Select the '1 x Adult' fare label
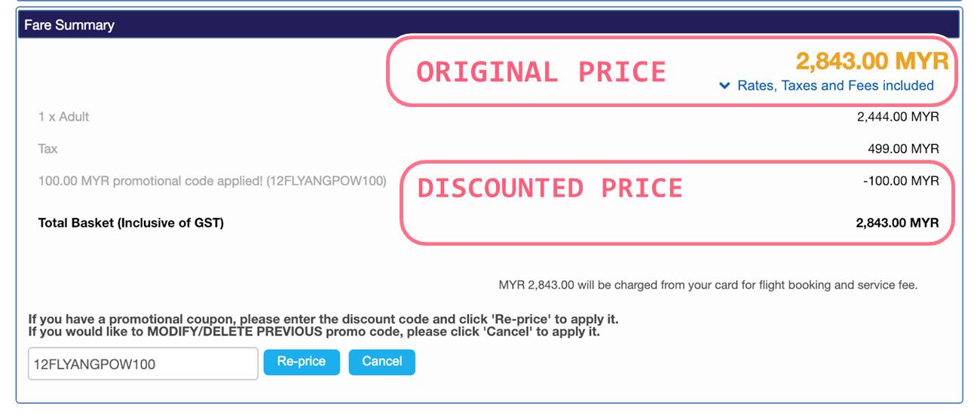The image size is (980, 416). 64,117
